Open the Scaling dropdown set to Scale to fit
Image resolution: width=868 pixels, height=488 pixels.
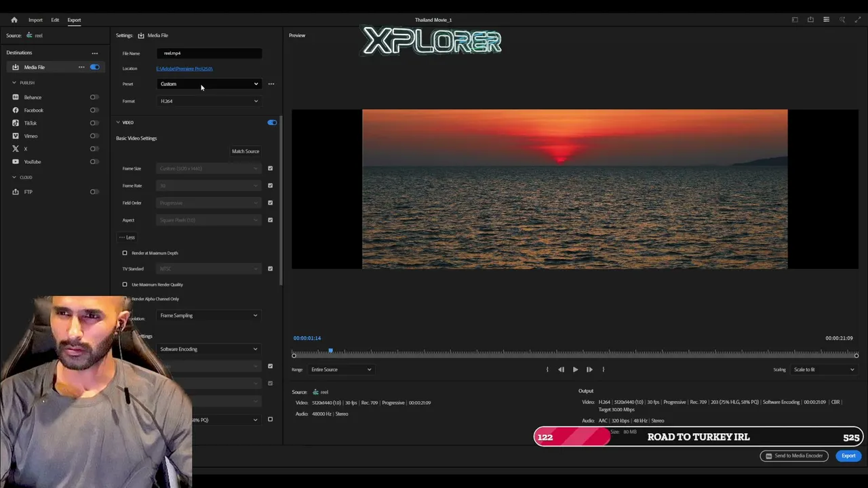824,369
